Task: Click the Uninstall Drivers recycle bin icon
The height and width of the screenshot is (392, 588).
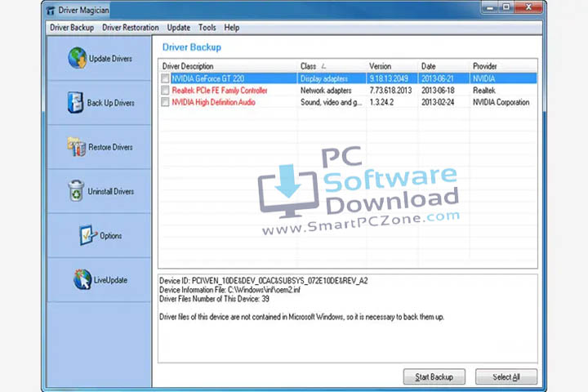Action: point(76,190)
